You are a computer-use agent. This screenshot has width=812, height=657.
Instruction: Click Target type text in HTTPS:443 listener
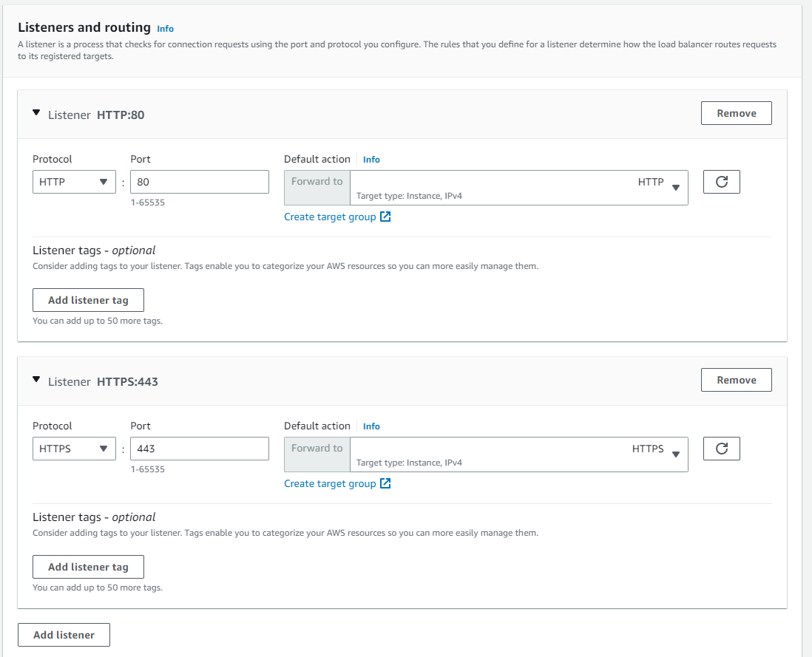(409, 463)
